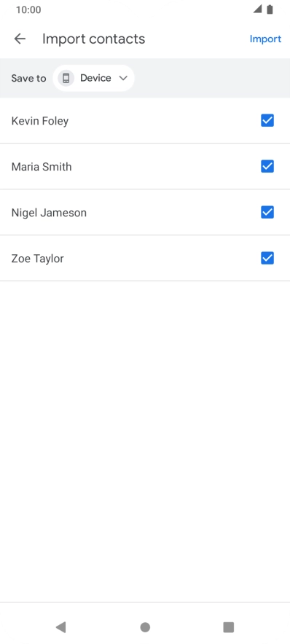The height and width of the screenshot is (644, 290).
Task: Select the Kevin Foley contact name
Action: 40,121
